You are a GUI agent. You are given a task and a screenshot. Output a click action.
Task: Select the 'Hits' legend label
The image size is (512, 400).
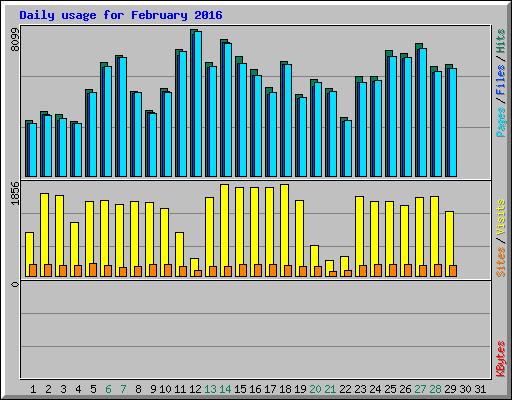[x=500, y=41]
